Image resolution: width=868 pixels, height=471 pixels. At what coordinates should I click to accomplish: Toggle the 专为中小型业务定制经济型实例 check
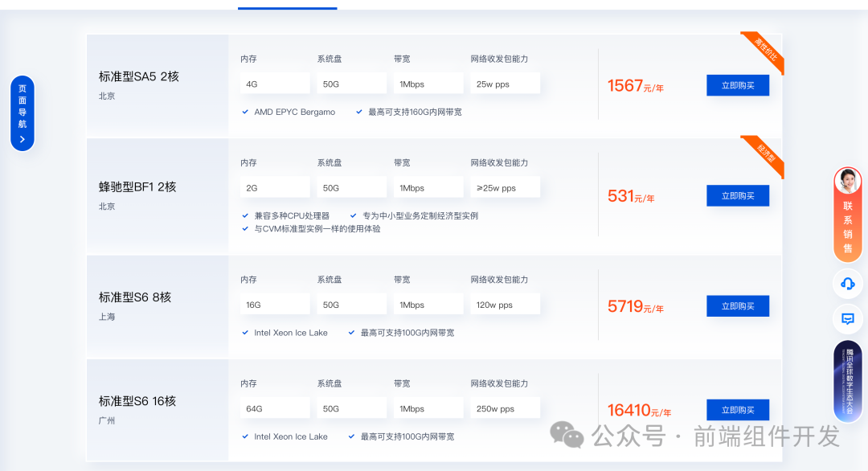pyautogui.click(x=352, y=215)
